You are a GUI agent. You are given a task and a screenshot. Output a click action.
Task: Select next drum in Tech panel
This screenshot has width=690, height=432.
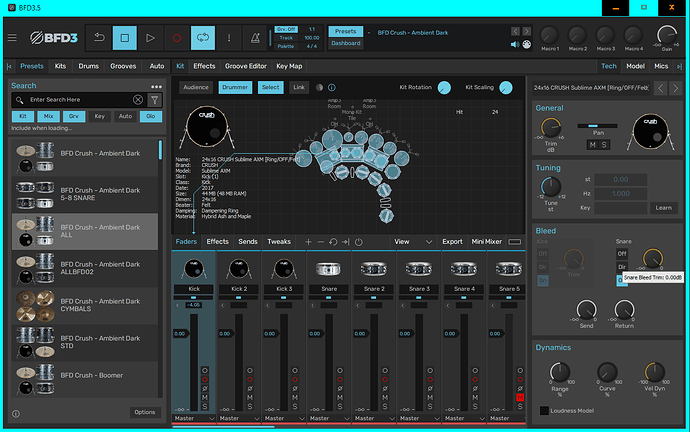point(675,88)
